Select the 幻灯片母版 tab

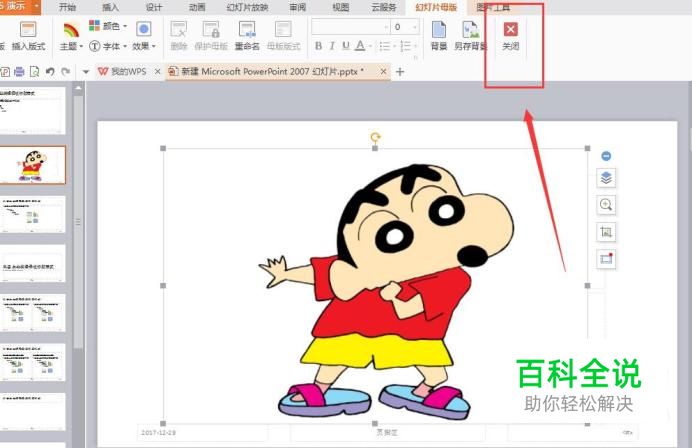coord(436,7)
